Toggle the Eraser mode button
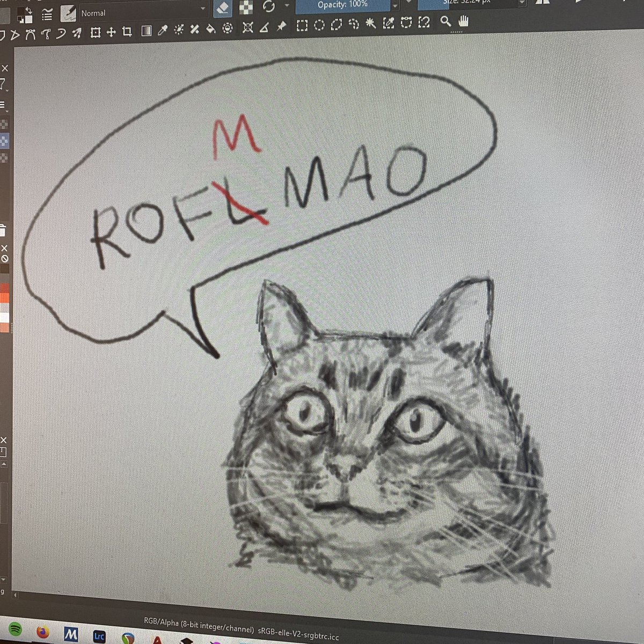 click(223, 8)
